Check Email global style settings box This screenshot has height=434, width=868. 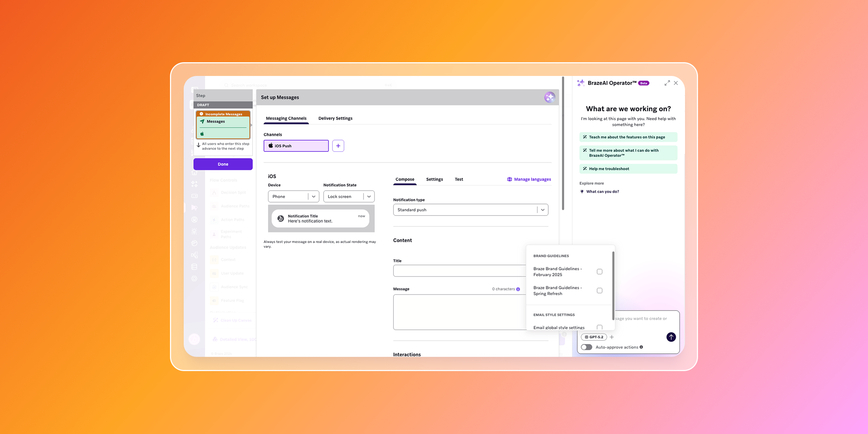tap(599, 327)
